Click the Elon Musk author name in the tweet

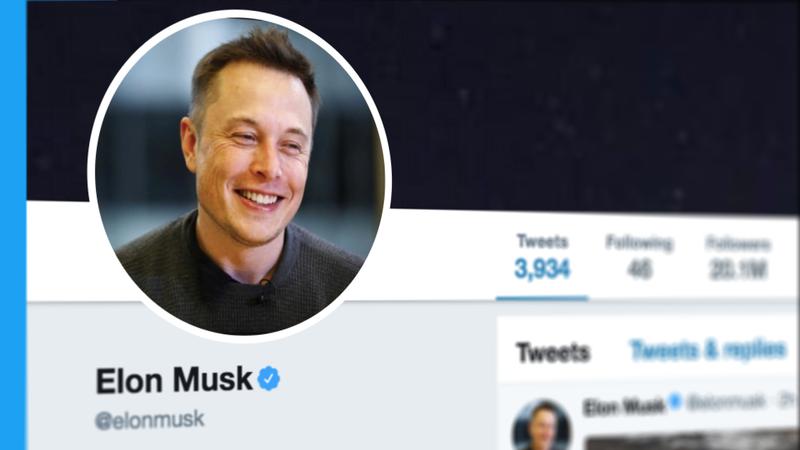coord(623,406)
